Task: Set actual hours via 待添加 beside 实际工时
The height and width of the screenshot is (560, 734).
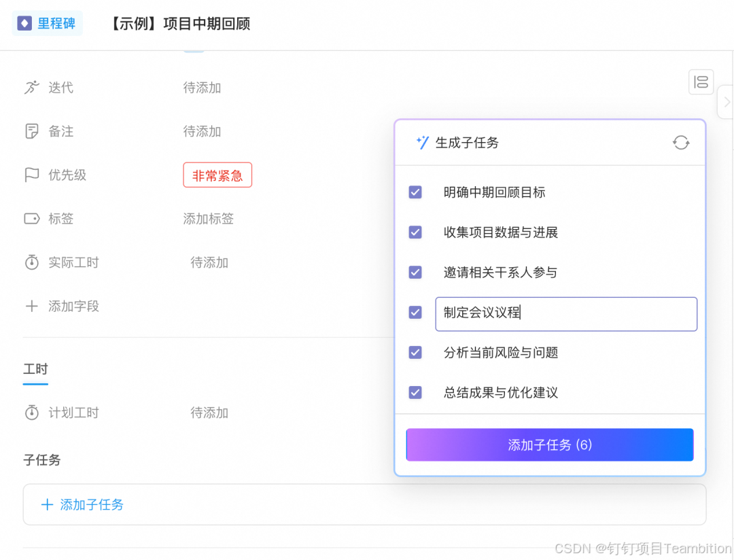Action: tap(209, 262)
